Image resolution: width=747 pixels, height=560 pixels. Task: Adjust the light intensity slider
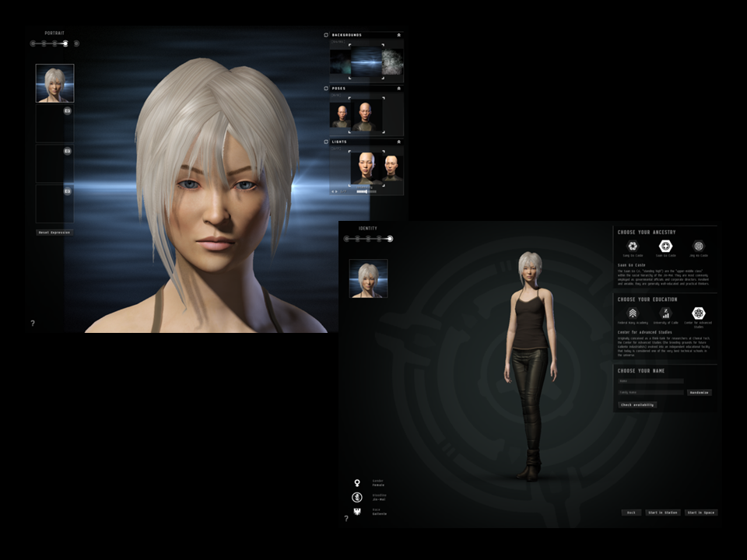(x=366, y=191)
